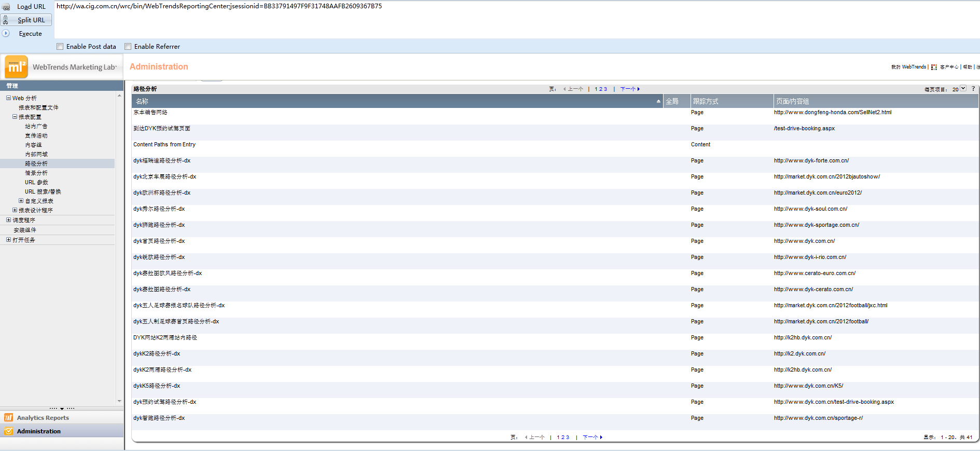This screenshot has width=980, height=451.
Task: Sort by the 跟踪方式 column header
Action: pos(731,101)
